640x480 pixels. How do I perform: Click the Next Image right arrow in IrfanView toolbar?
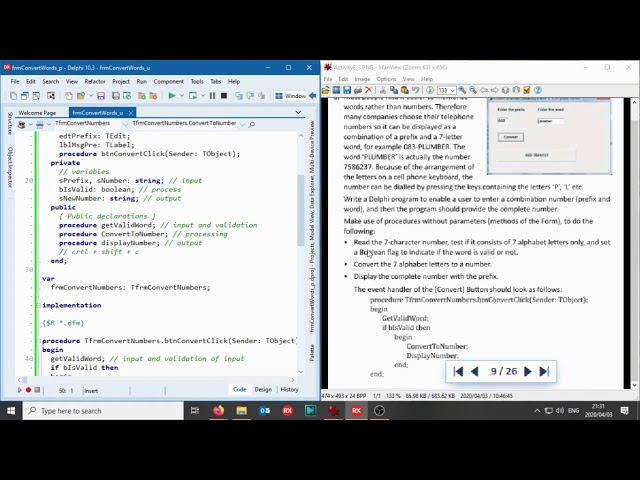[495, 90]
